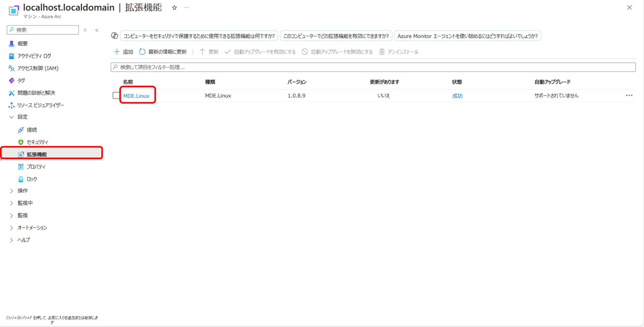The width and height of the screenshot is (644, 327).
Task: Click the 問題の診断と解決 wrench icon
Action: (12, 93)
